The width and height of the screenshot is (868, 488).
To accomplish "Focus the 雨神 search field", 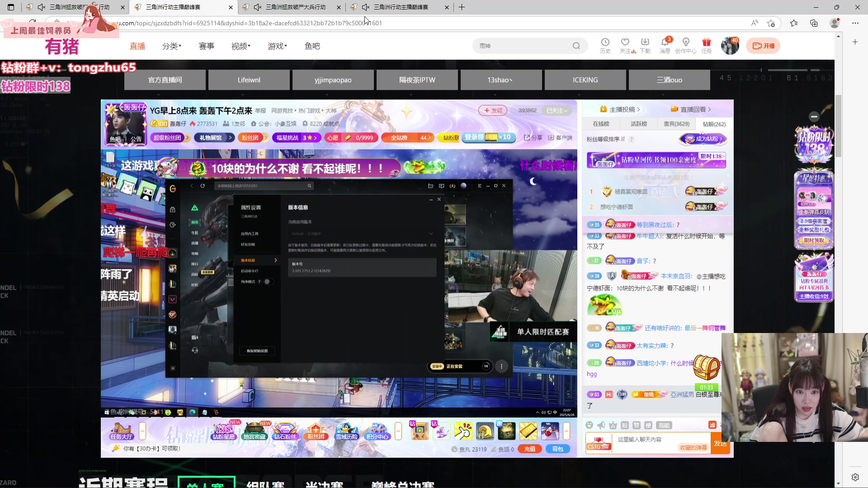I will 522,46.
